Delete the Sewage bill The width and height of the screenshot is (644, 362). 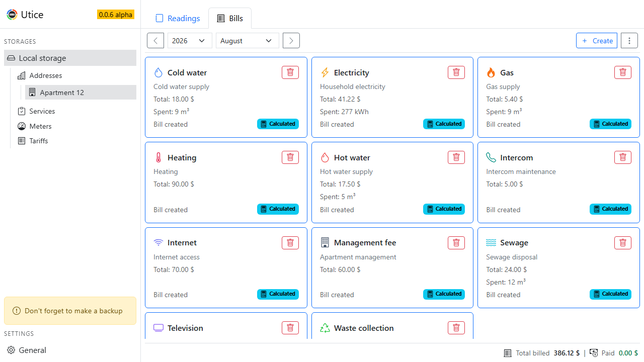tap(623, 243)
